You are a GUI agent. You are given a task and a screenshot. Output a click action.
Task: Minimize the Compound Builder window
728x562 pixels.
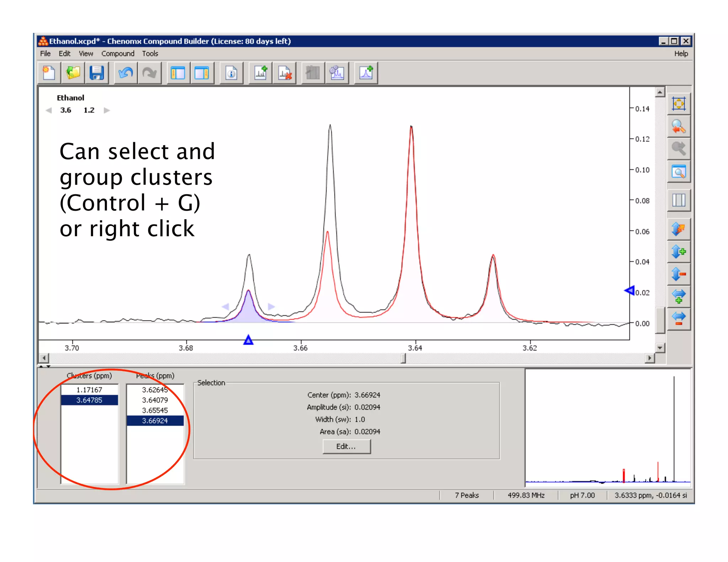tap(663, 41)
